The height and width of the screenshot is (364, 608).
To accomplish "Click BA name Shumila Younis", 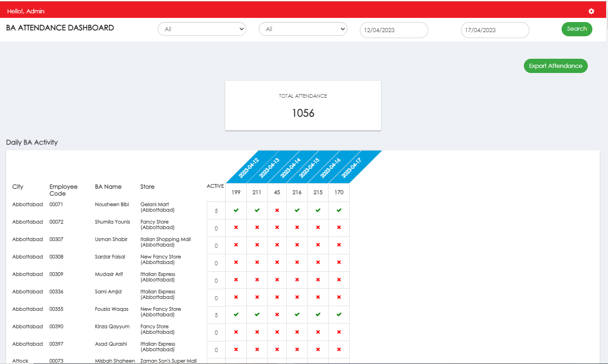I will (112, 222).
